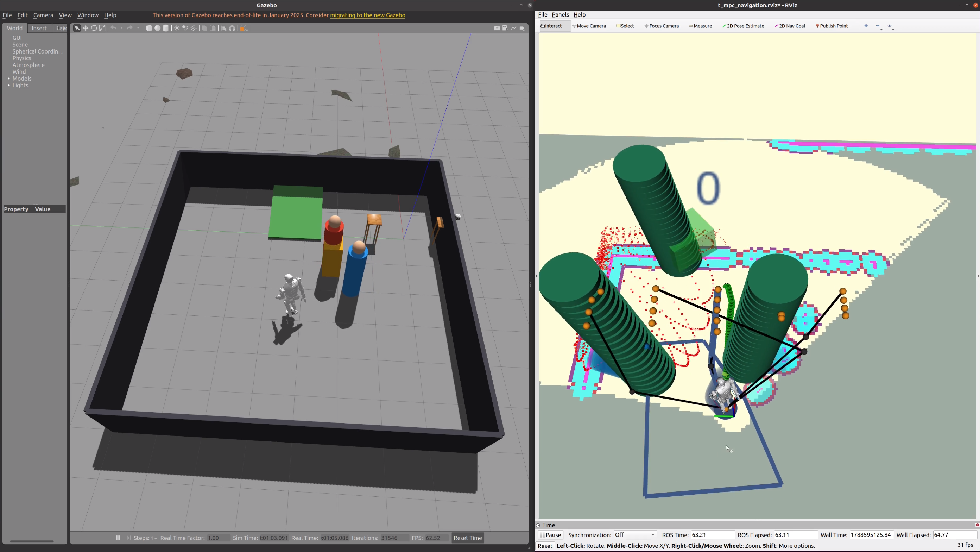Open the RViz File menu
Screen dimensions: 980x552
click(543, 14)
